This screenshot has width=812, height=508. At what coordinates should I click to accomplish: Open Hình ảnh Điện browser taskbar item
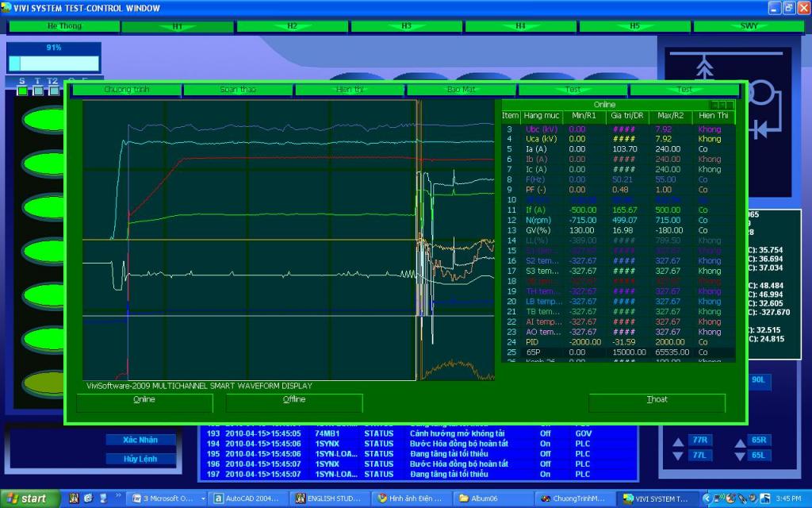[411, 498]
